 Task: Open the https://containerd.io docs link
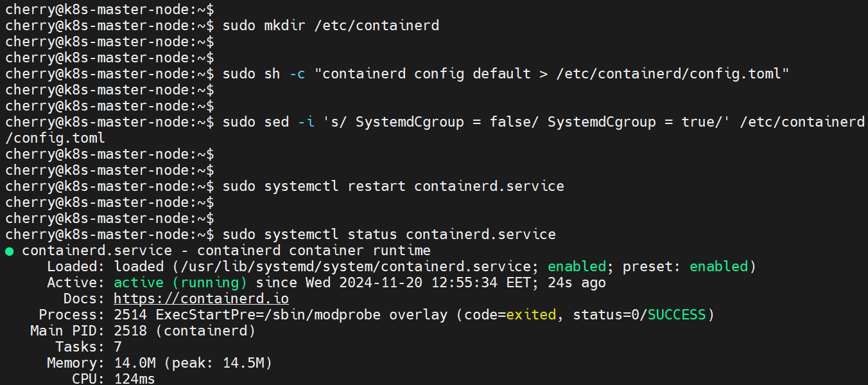click(x=201, y=299)
